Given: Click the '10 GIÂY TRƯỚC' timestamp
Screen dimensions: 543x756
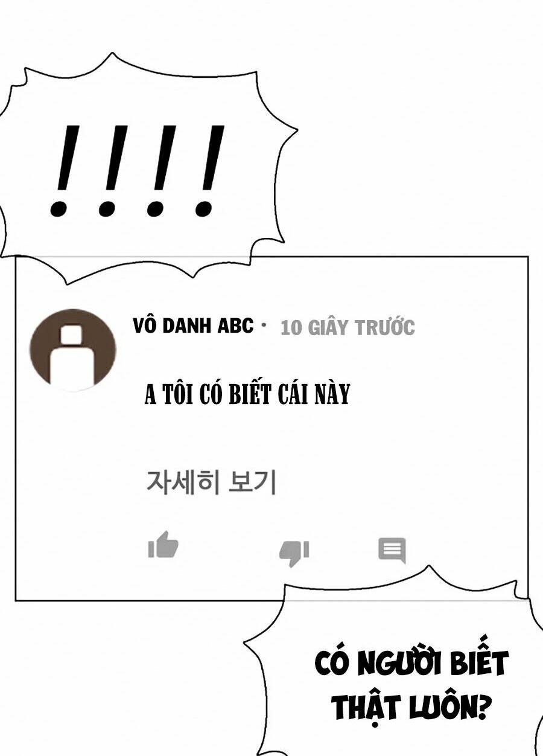Looking at the screenshot, I should pos(348,327).
